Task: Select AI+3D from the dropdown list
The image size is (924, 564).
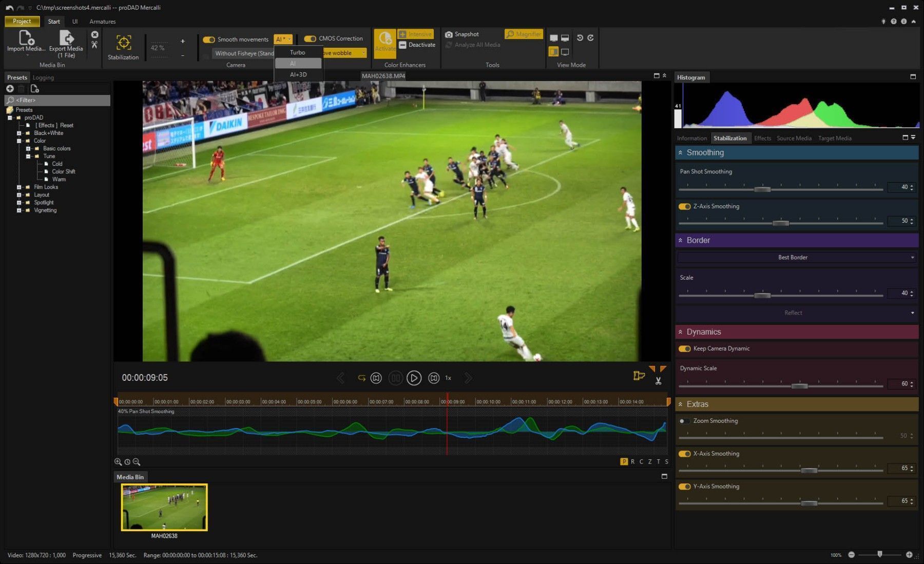Action: pyautogui.click(x=298, y=75)
